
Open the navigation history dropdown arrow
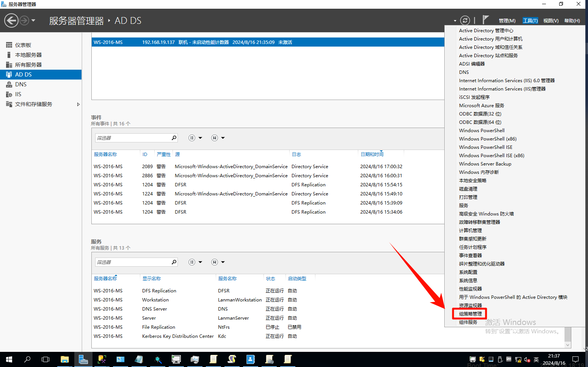click(33, 20)
